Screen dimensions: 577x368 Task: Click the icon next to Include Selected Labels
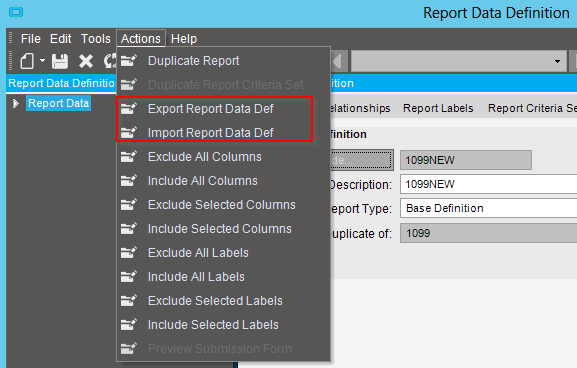129,324
